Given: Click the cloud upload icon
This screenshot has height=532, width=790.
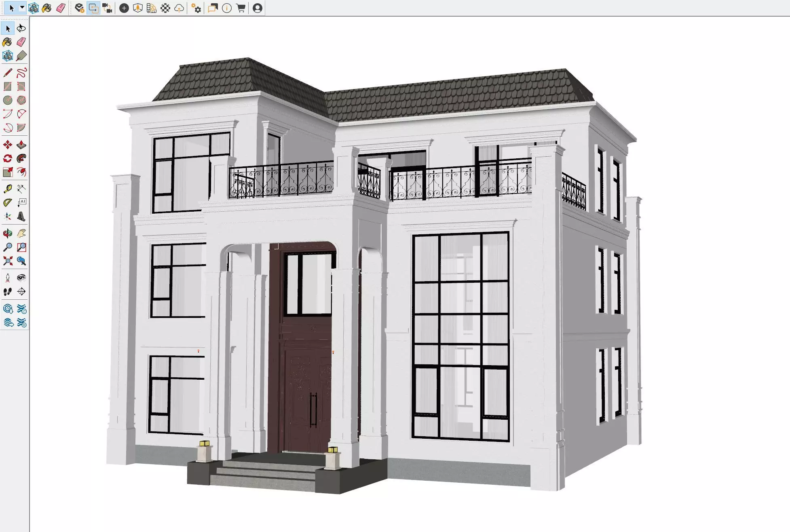Looking at the screenshot, I should tap(179, 8).
